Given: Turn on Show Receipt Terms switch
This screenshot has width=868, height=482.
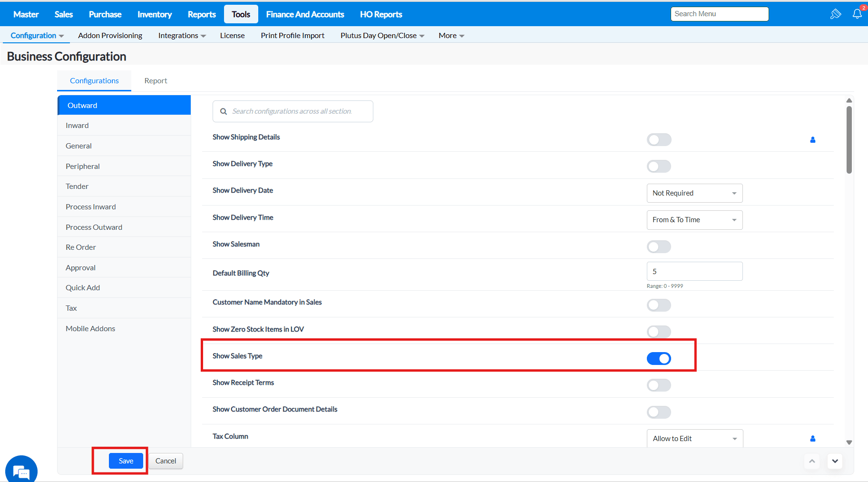Looking at the screenshot, I should 659,385.
